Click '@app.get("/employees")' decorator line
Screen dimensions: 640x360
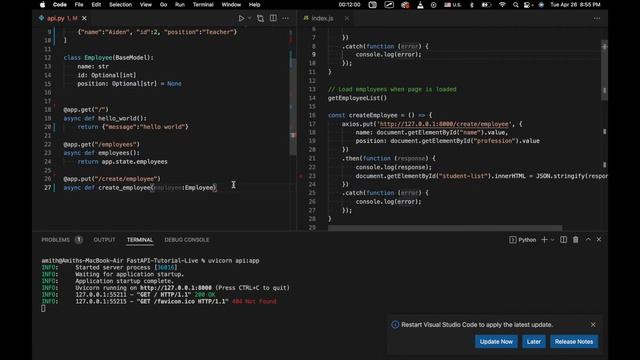tap(102, 144)
